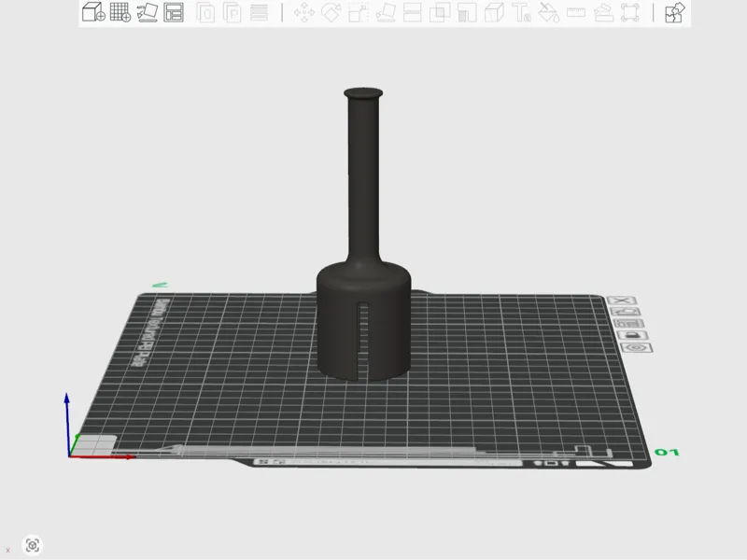The height and width of the screenshot is (560, 747).
Task: Auto orient objects on this plate
Action: [625, 312]
